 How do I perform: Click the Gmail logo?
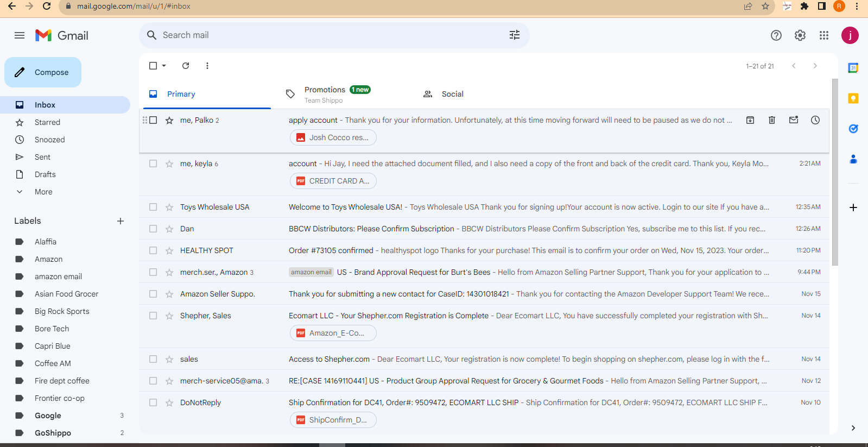point(62,35)
